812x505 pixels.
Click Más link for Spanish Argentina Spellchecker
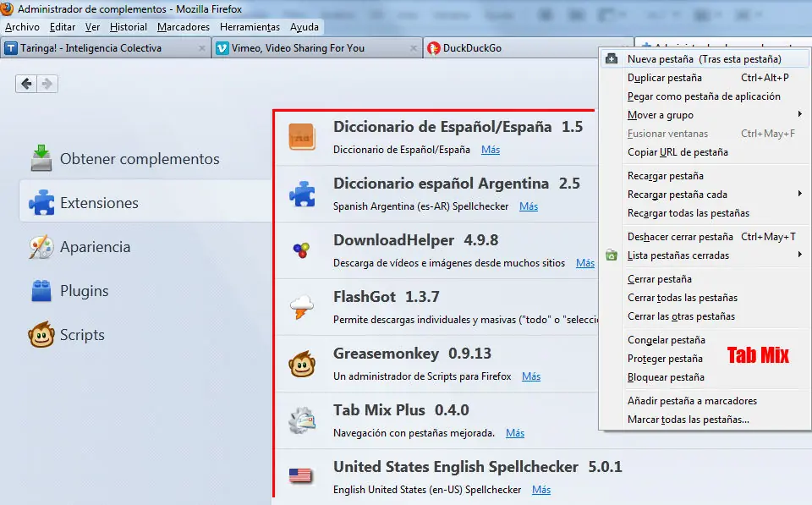tap(529, 206)
